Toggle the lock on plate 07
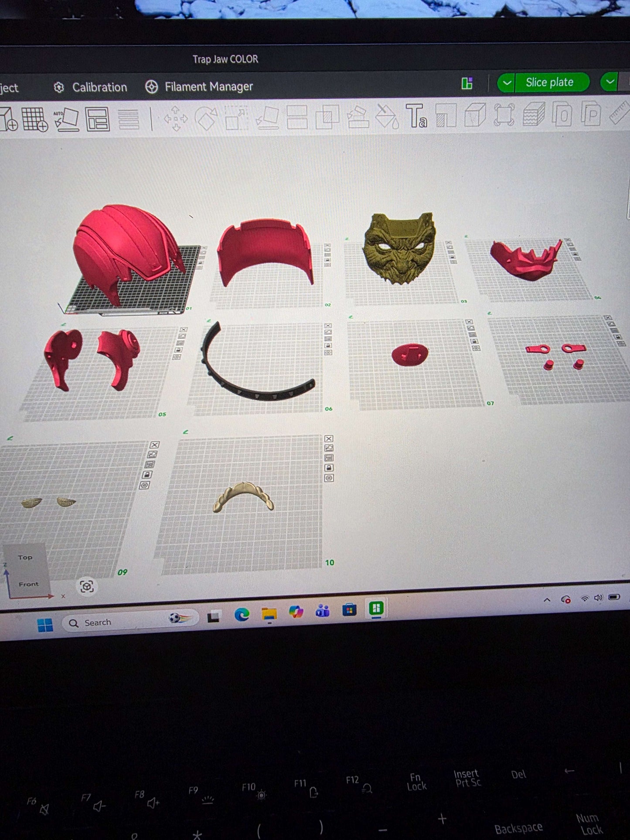 click(x=474, y=341)
